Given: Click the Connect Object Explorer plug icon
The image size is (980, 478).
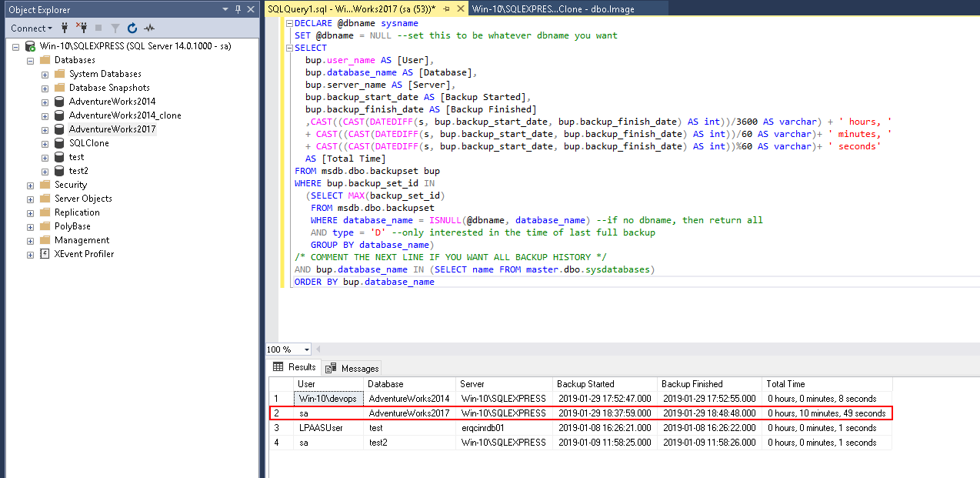Looking at the screenshot, I should [65, 28].
